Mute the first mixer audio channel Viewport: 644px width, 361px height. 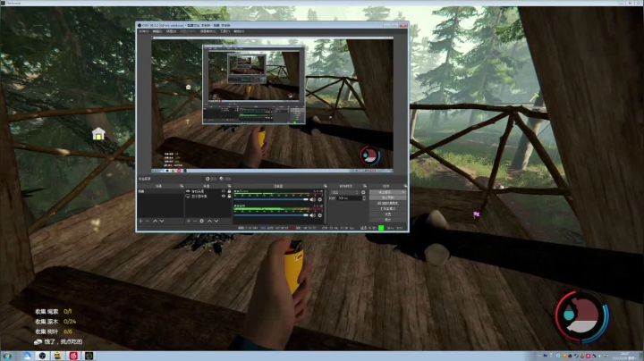(x=312, y=200)
